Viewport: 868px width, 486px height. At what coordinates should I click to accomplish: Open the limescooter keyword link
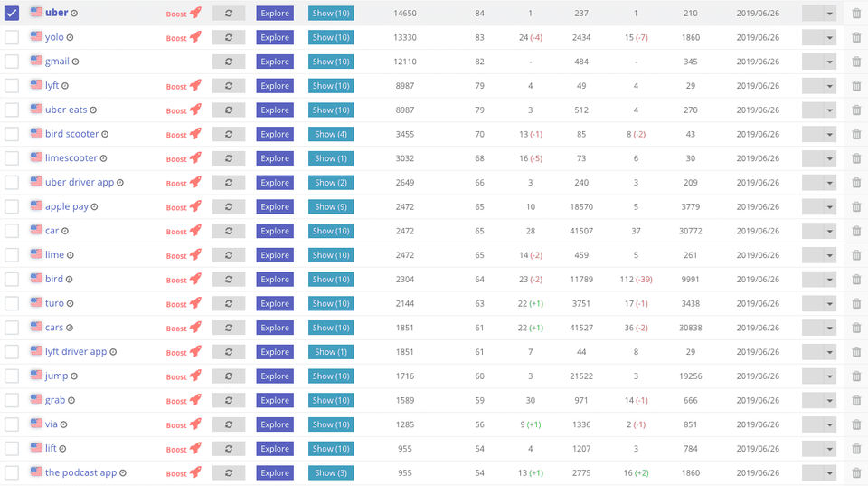[x=71, y=158]
